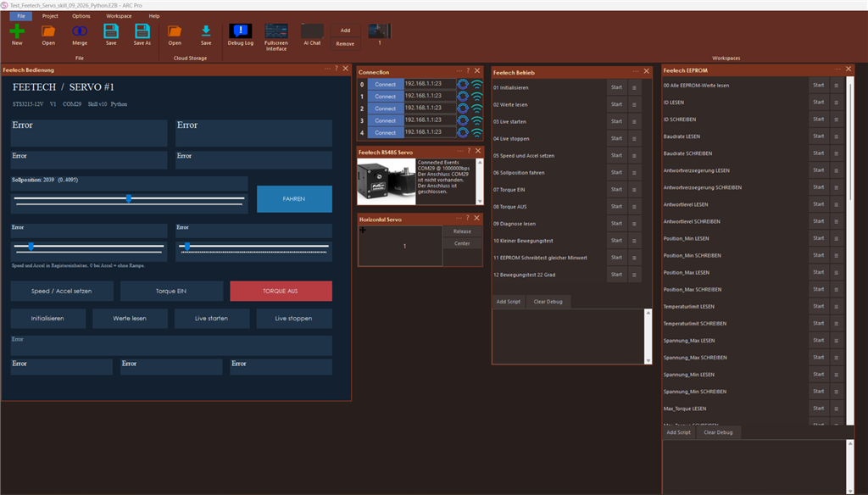868x495 pixels.
Task: Open menu icon for Spannung_Min SCHREIBEN row
Action: [837, 392]
